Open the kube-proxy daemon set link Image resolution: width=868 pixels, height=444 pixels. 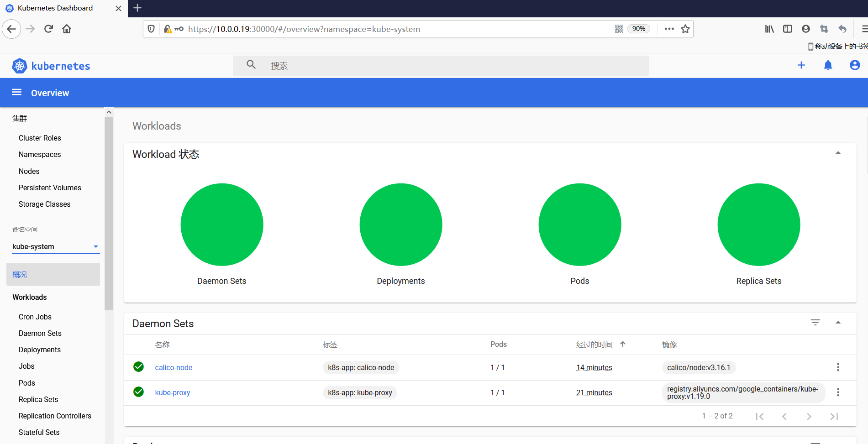(173, 392)
